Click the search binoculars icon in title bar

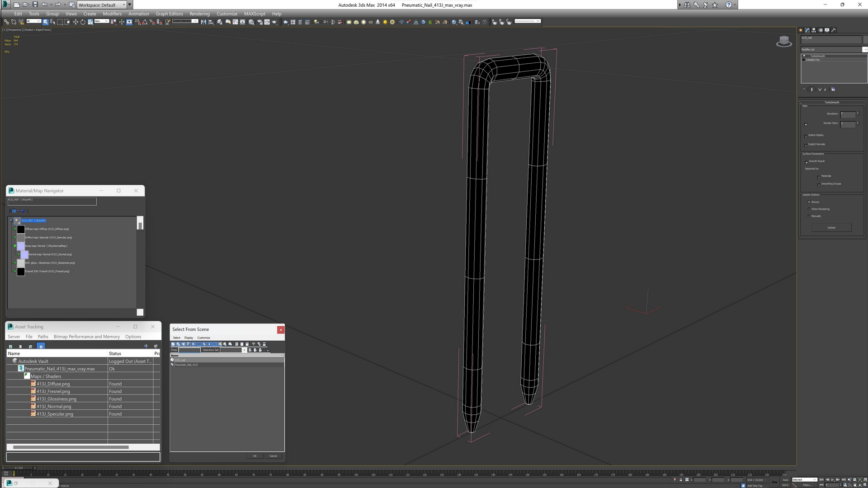(x=687, y=5)
